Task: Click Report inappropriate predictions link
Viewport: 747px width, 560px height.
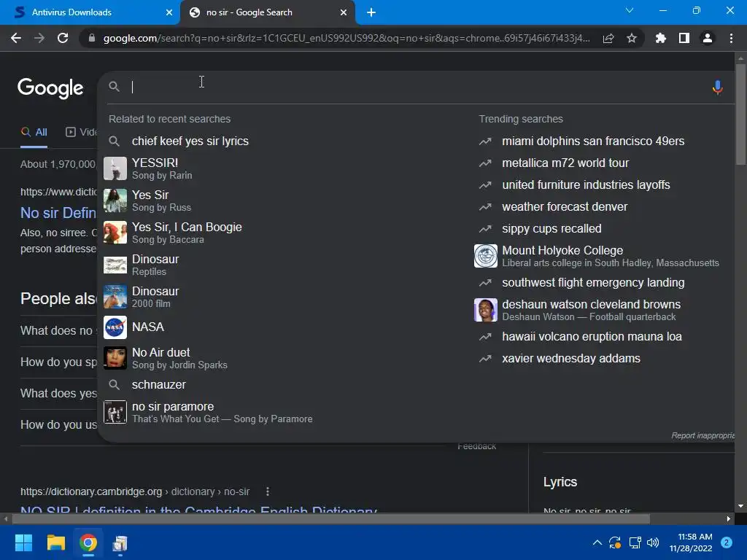Action: pyautogui.click(x=703, y=435)
